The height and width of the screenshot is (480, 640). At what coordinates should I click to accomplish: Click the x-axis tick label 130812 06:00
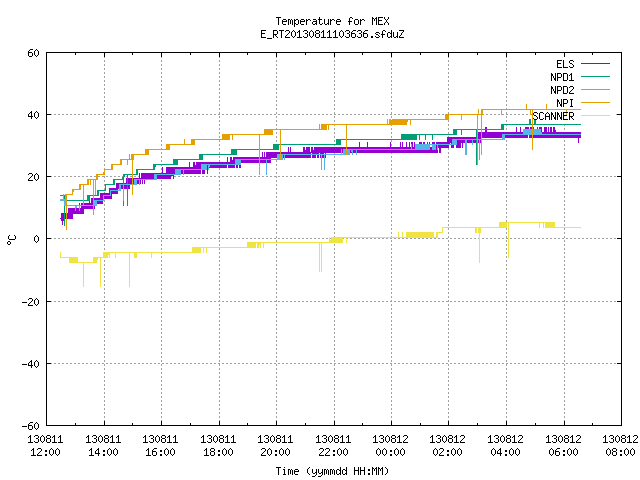[x=564, y=446]
